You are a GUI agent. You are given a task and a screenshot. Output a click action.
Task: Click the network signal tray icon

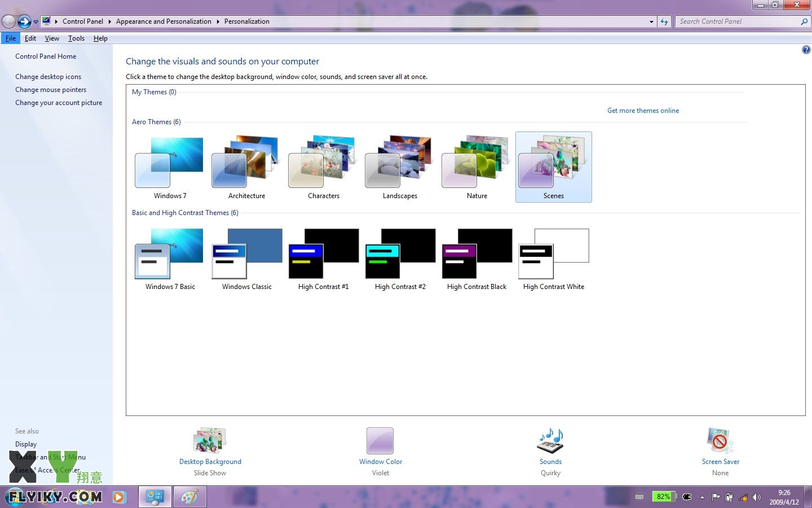click(x=743, y=497)
